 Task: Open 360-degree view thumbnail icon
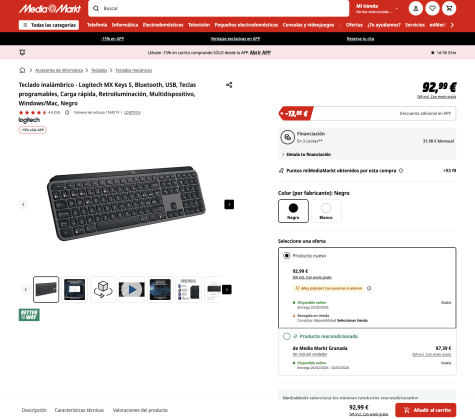click(103, 289)
